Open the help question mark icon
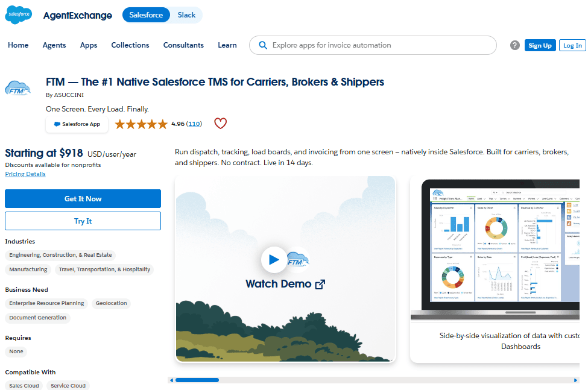 [515, 45]
